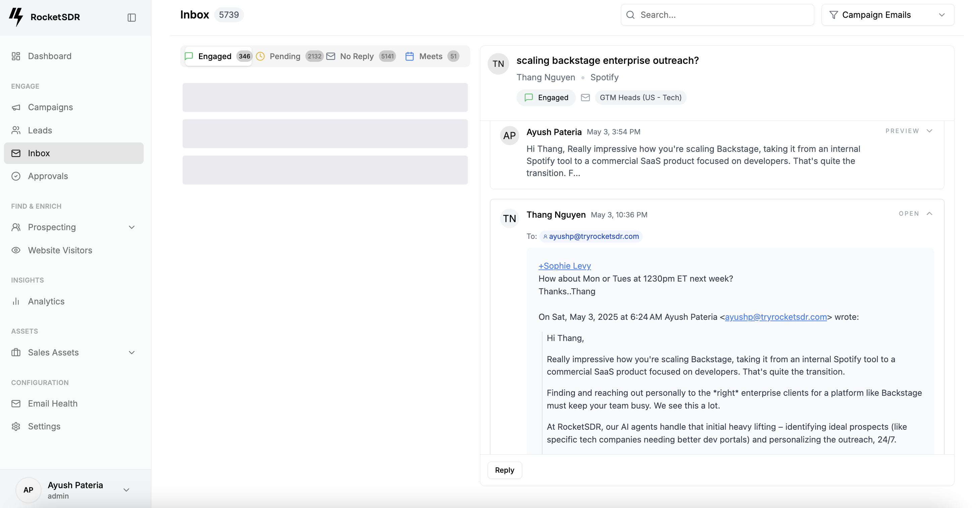Screen dimensions: 980x508
Task: Click the Approvals checkmark icon
Action: click(15, 176)
